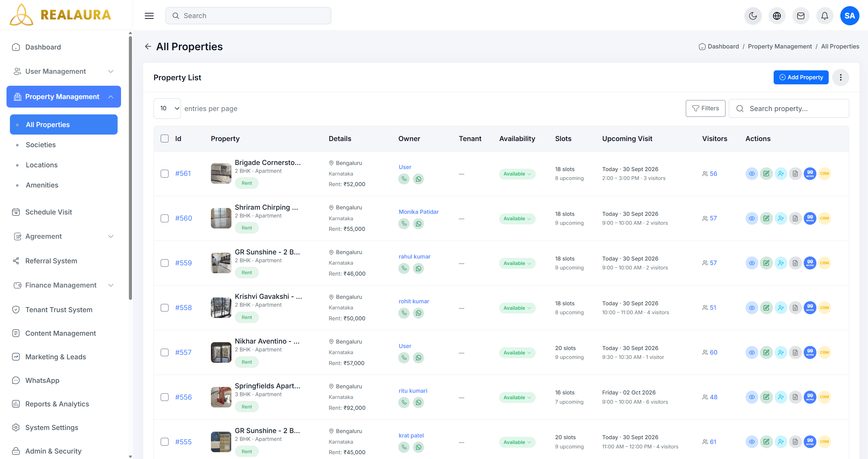Toggle the hamburger sidebar menu

pos(149,16)
